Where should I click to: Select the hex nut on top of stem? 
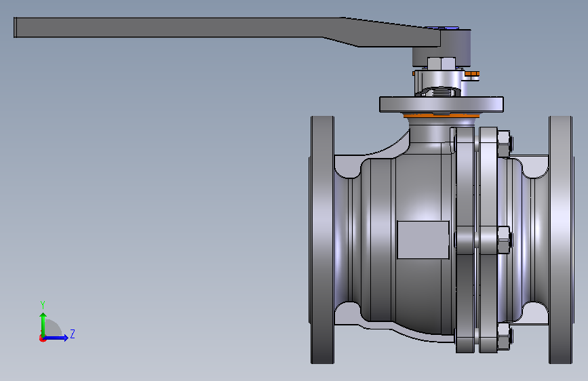pos(442,63)
